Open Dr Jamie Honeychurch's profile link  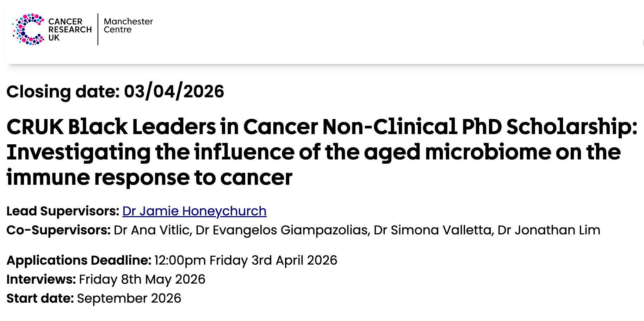tap(194, 211)
